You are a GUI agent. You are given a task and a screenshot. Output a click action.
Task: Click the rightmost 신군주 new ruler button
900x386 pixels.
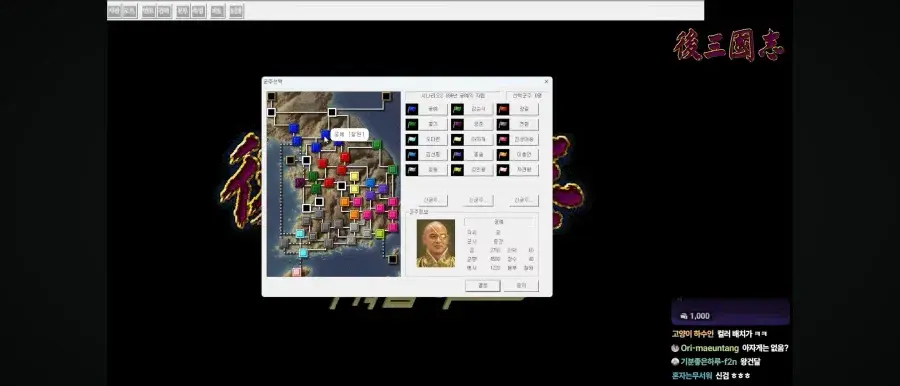coord(523,200)
